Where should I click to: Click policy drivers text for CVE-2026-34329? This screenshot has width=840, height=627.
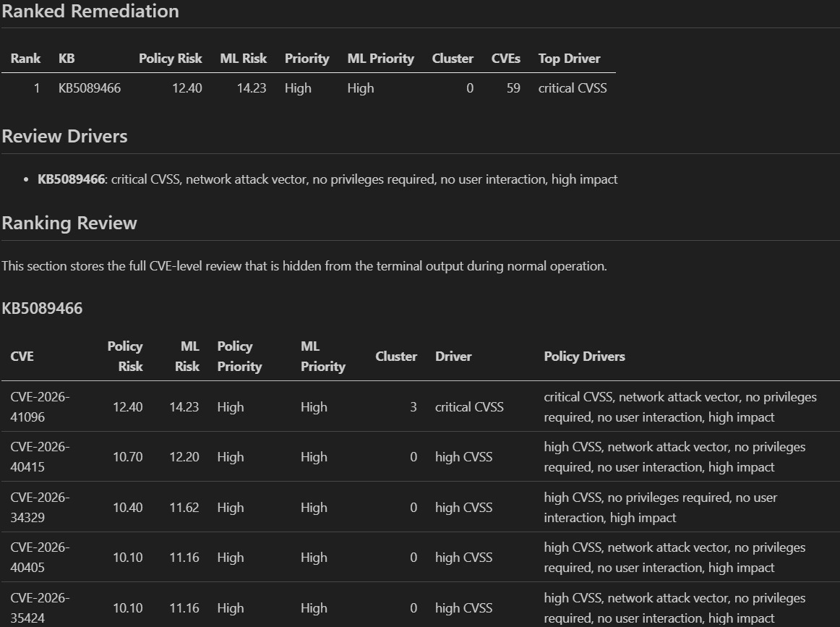(x=660, y=507)
